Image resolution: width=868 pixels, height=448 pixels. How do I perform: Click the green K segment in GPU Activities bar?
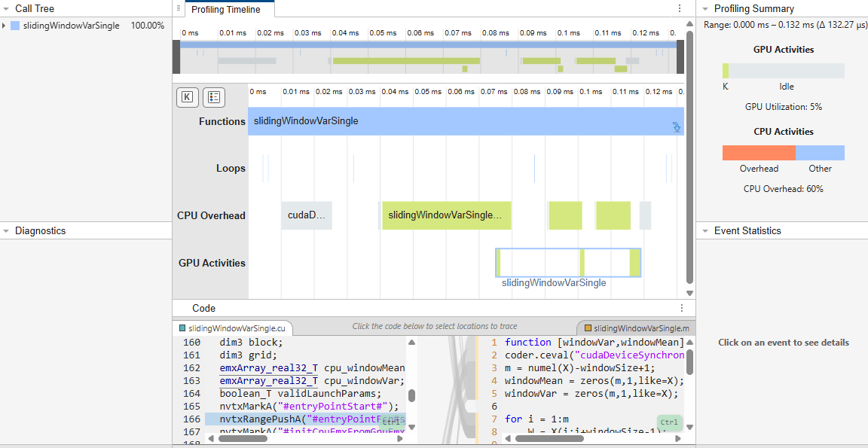tap(725, 71)
